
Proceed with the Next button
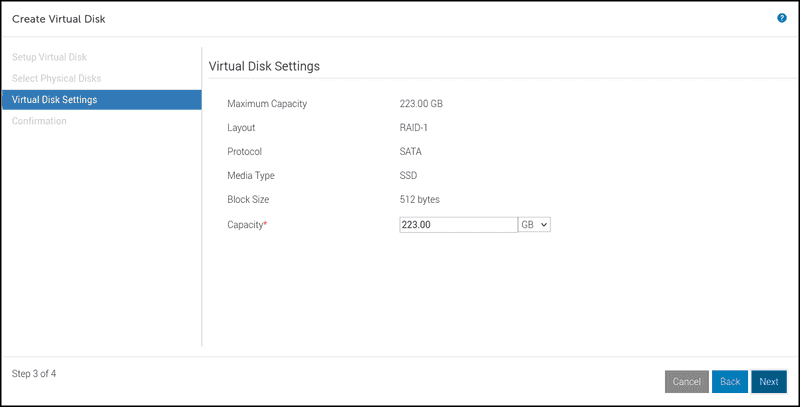coord(768,381)
